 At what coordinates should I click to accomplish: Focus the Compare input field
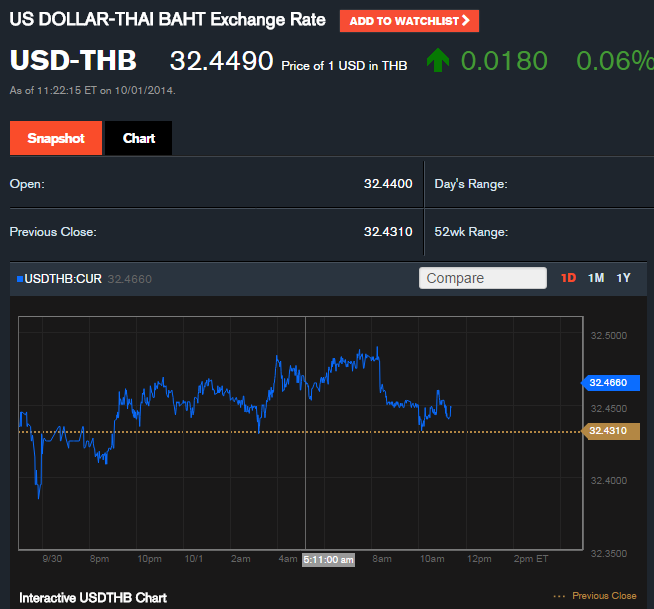click(483, 278)
